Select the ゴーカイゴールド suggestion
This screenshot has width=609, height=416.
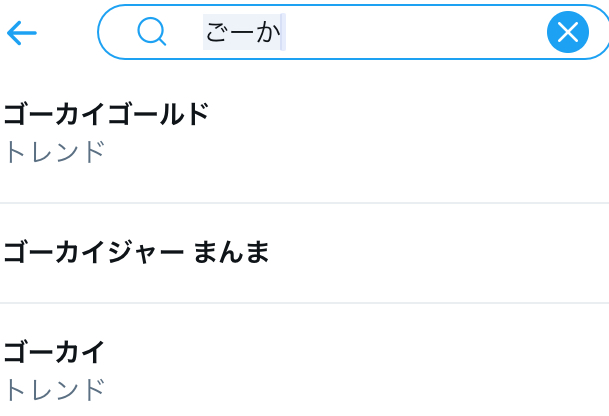pyautogui.click(x=106, y=114)
